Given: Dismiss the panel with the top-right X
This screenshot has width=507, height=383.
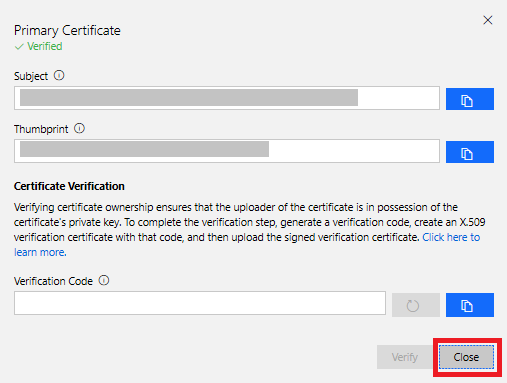Looking at the screenshot, I should [488, 20].
